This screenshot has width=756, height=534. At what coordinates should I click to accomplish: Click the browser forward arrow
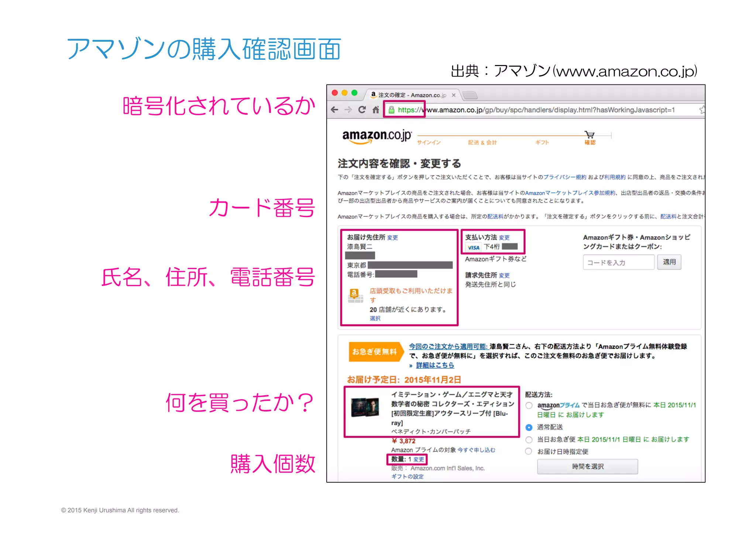[348, 110]
